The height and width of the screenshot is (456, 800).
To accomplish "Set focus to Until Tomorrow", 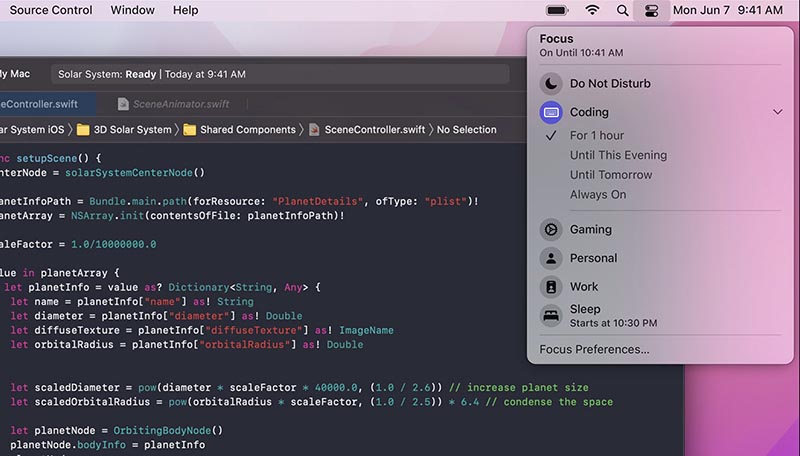I will 610,175.
